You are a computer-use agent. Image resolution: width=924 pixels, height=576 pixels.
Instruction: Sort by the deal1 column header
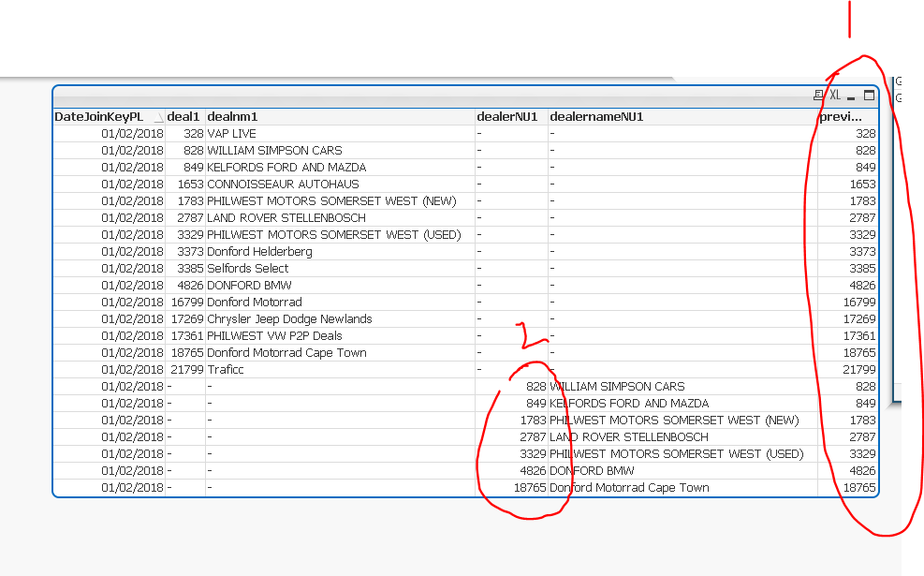(183, 117)
